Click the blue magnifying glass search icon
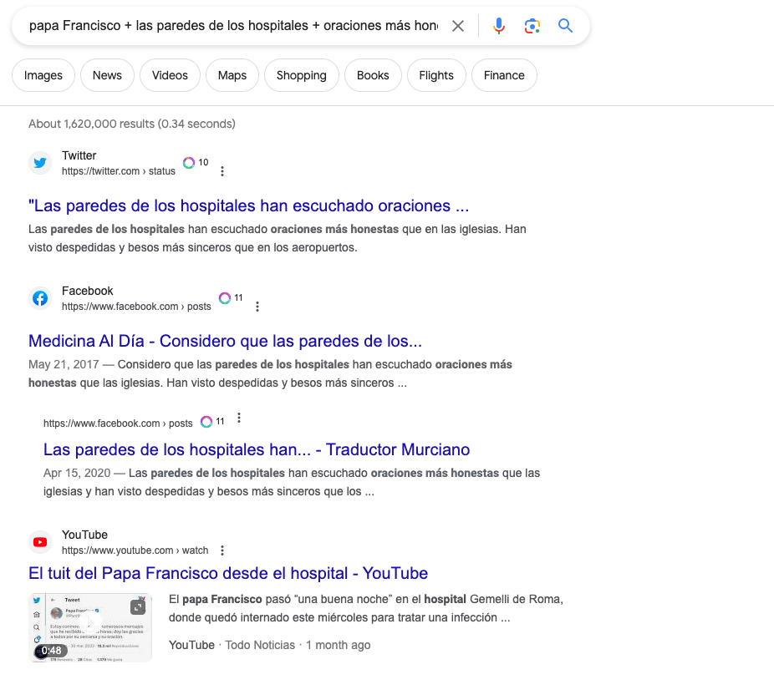This screenshot has height=700, width=774. [x=566, y=26]
